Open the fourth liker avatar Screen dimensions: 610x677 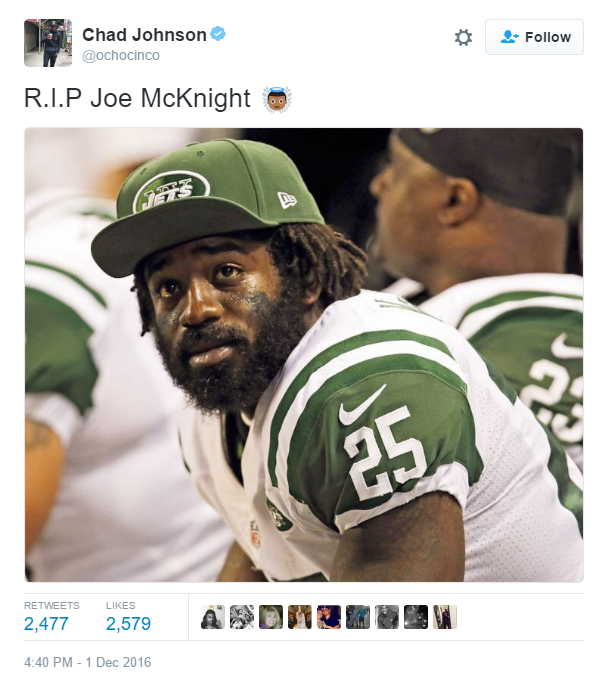[x=300, y=617]
